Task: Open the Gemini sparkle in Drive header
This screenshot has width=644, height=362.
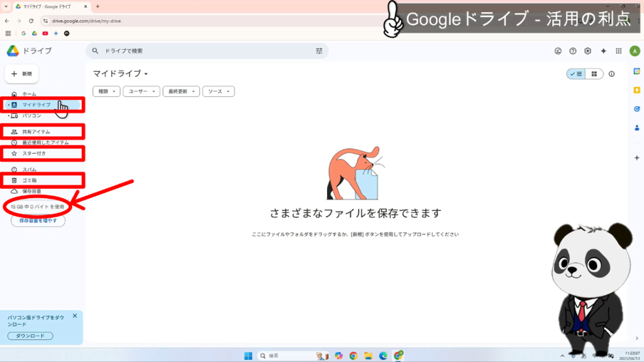Action: point(603,51)
